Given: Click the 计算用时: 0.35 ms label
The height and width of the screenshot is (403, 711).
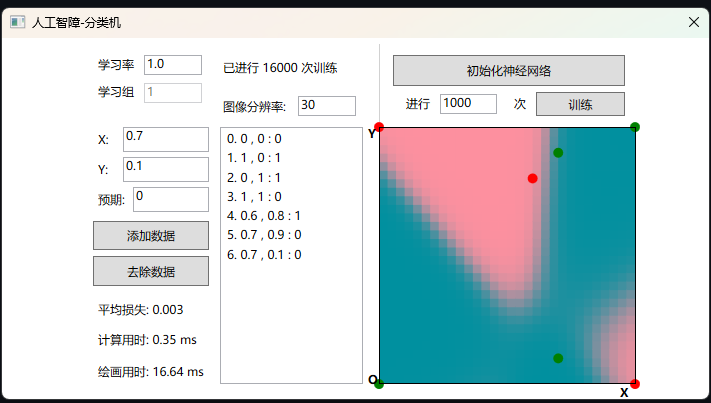Looking at the screenshot, I should click(x=147, y=340).
